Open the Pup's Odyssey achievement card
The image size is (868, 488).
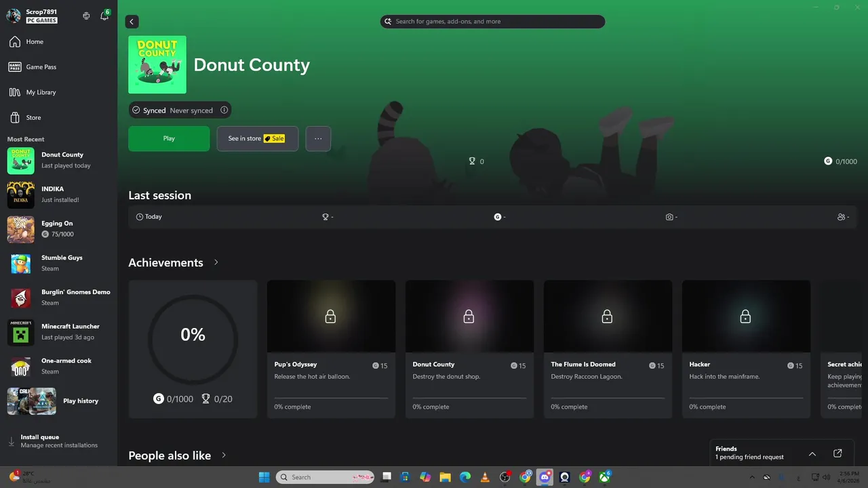[x=331, y=349]
